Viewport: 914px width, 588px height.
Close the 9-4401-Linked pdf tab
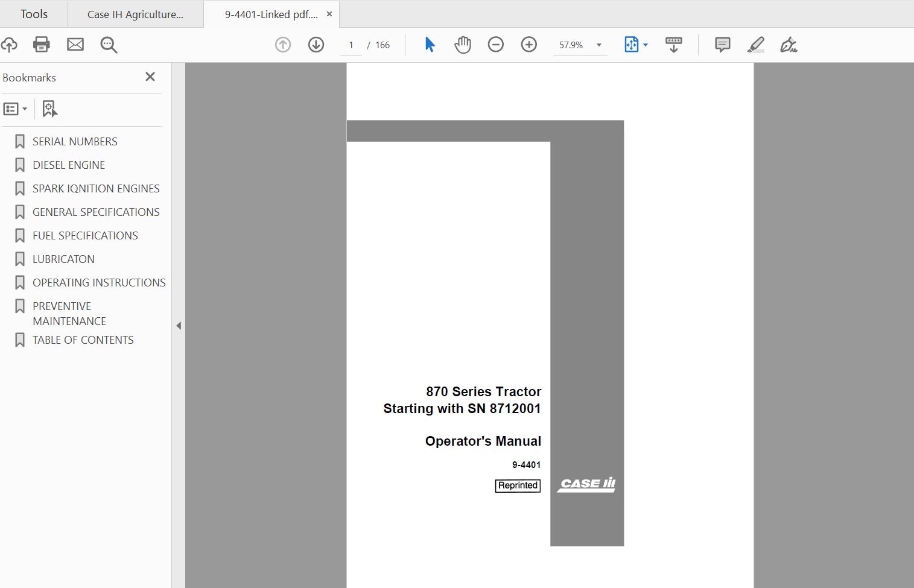tap(329, 14)
